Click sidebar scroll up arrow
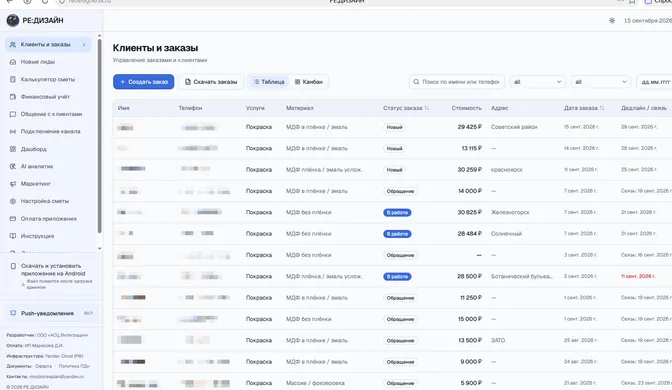Screen dimensions: 672x390 pyautogui.click(x=99, y=36)
